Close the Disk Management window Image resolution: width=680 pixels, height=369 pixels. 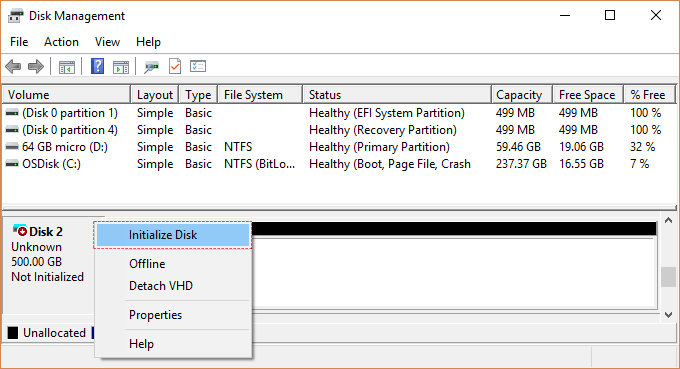coord(656,16)
